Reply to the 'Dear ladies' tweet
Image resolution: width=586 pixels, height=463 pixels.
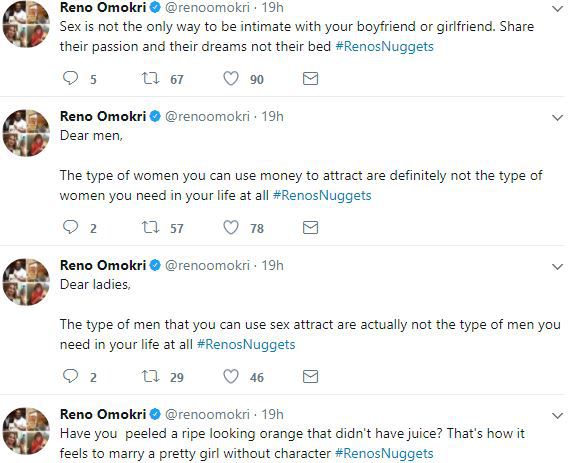(70, 376)
